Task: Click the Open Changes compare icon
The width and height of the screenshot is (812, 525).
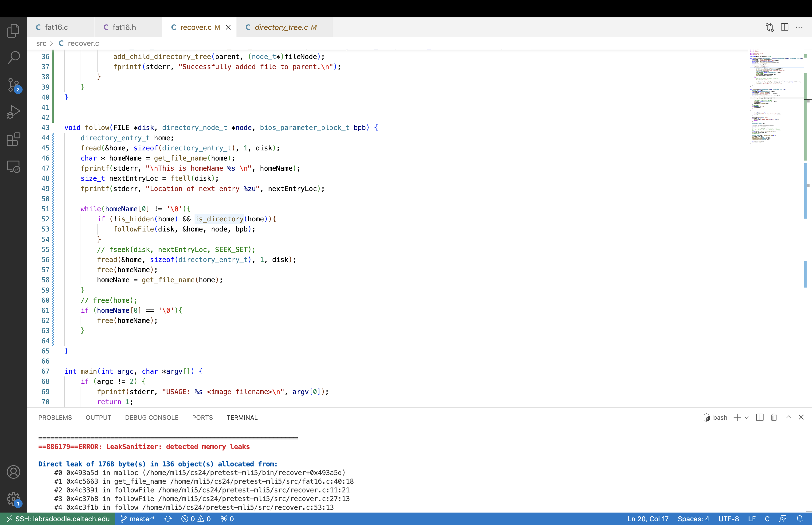Action: [x=769, y=27]
